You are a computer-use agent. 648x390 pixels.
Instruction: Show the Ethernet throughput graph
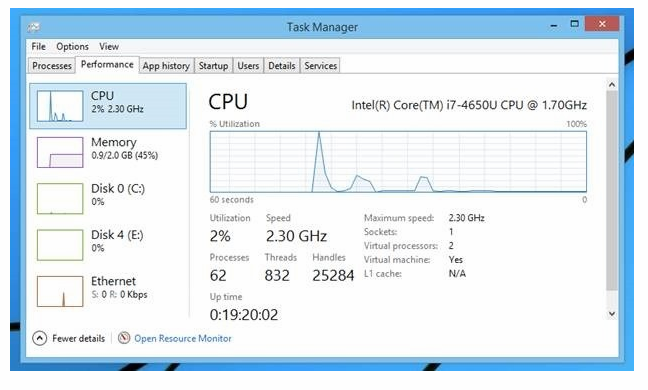tap(60, 291)
